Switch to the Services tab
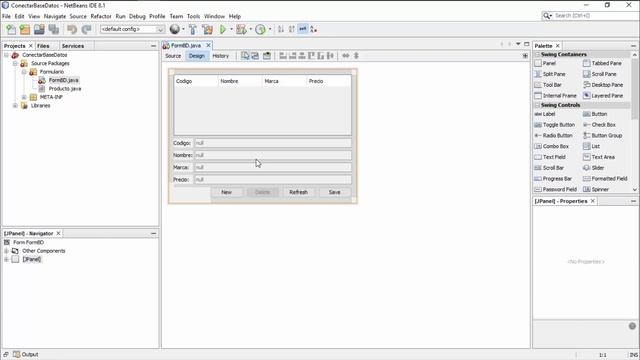This screenshot has height=360, width=640. tap(73, 46)
